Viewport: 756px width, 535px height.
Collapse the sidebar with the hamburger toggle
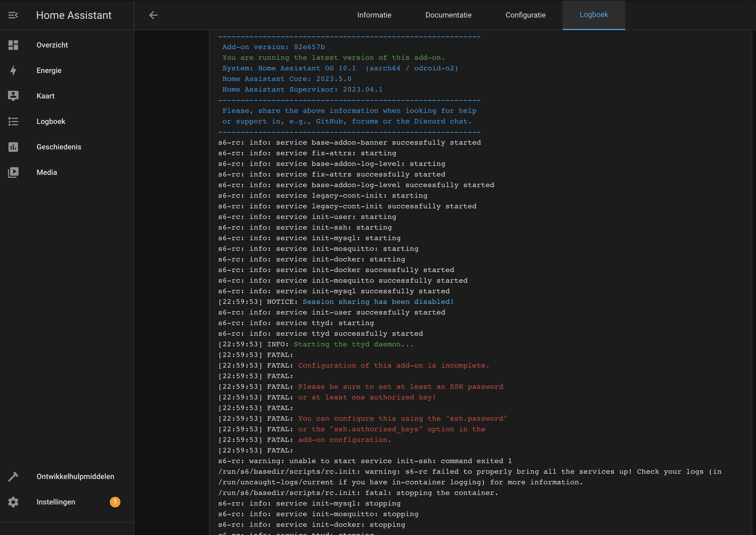pos(13,15)
